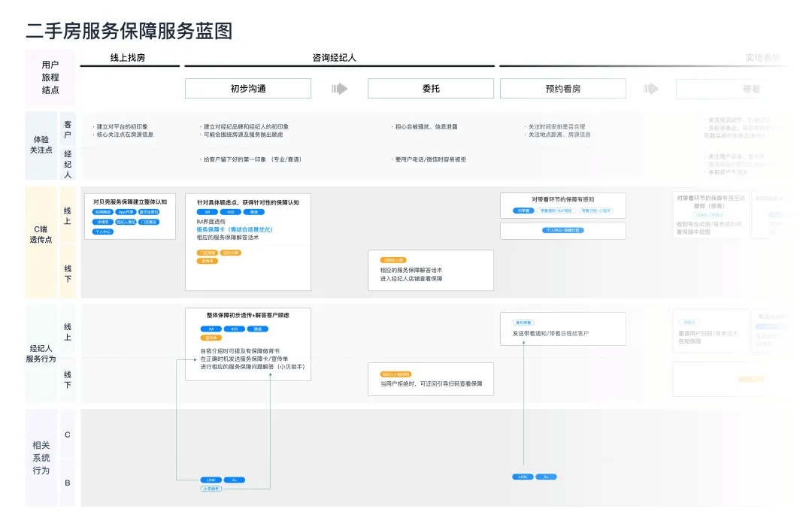Click the 线上找房 journey header
Viewport: 812px width, 521px height.
(x=127, y=57)
